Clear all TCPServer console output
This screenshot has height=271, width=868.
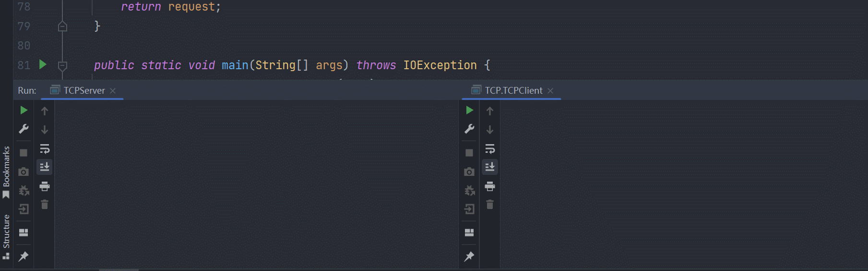coord(45,205)
